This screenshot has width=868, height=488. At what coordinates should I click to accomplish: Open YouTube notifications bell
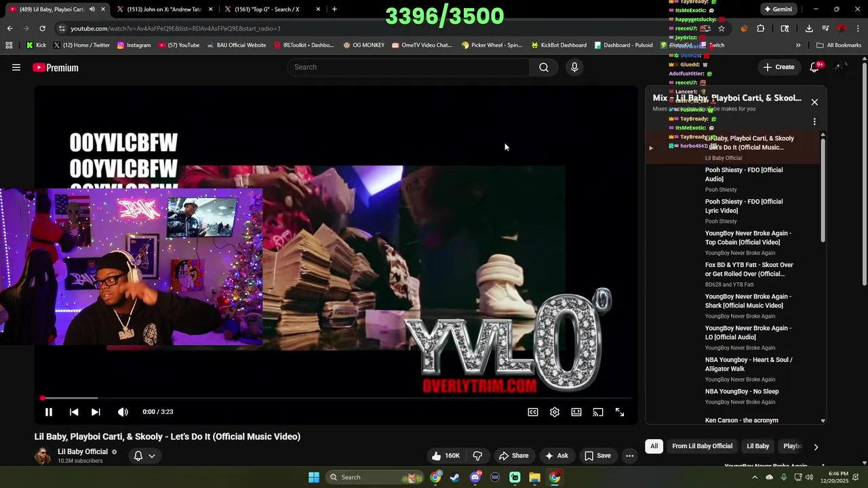[814, 67]
